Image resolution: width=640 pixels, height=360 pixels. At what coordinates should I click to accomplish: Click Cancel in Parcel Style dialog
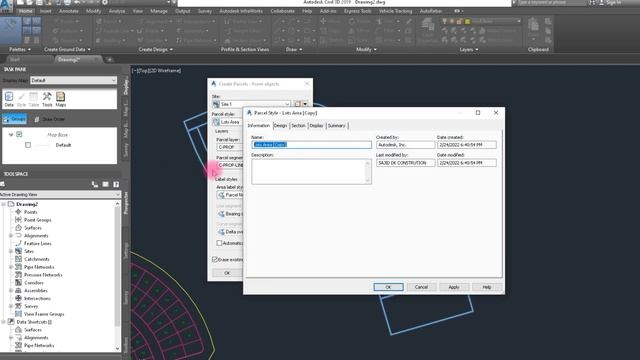[x=421, y=287]
